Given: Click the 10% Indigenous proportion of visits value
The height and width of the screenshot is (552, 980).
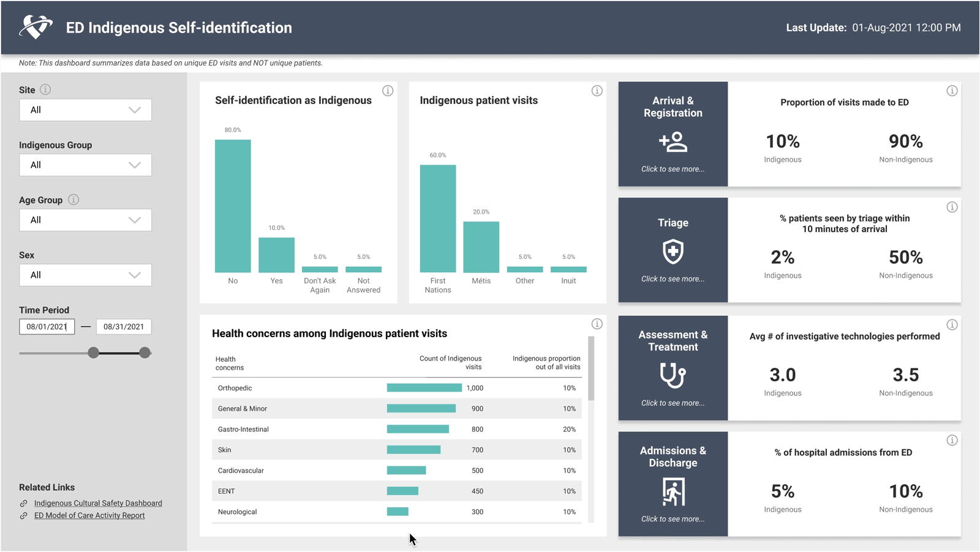Looking at the screenshot, I should pos(783,141).
